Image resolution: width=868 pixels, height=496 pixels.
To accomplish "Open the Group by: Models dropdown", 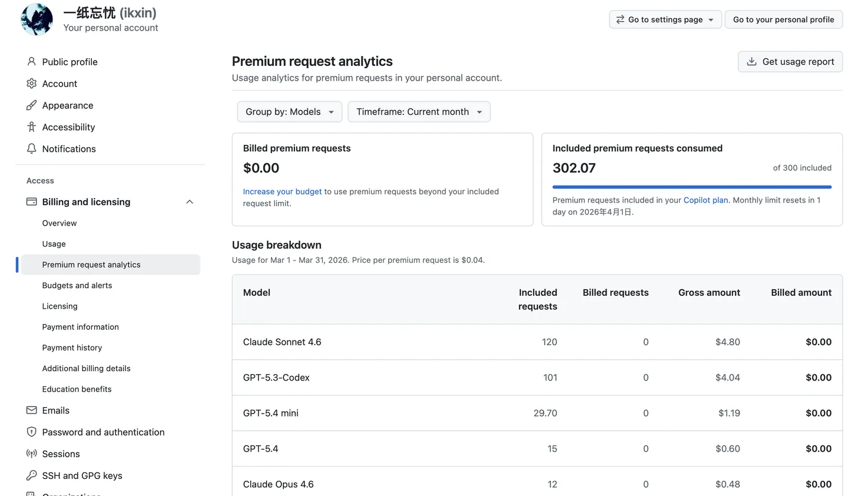I will [290, 112].
